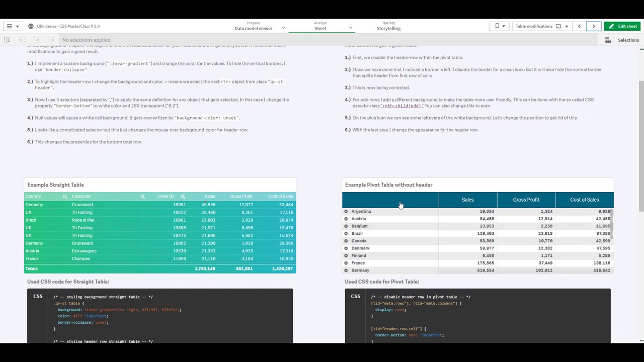Screen dimensions: 644x362
Task: Clear all selections icon
Action: tap(51, 40)
